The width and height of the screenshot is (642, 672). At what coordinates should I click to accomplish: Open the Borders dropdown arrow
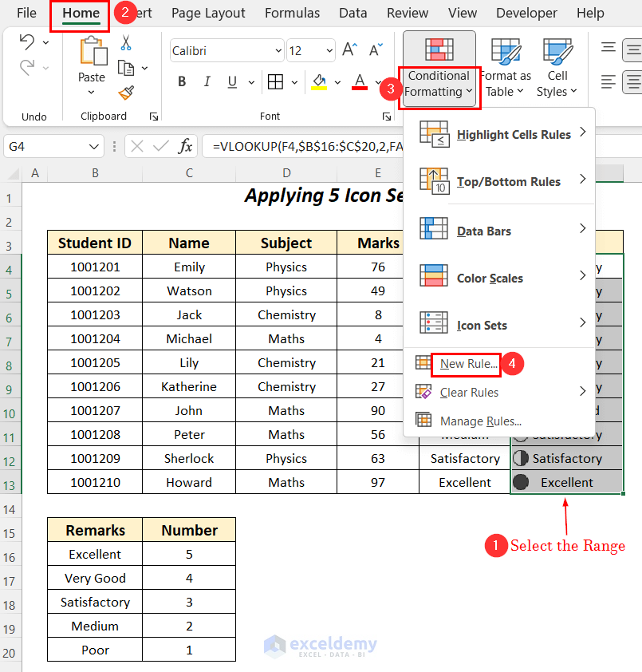pyautogui.click(x=294, y=82)
